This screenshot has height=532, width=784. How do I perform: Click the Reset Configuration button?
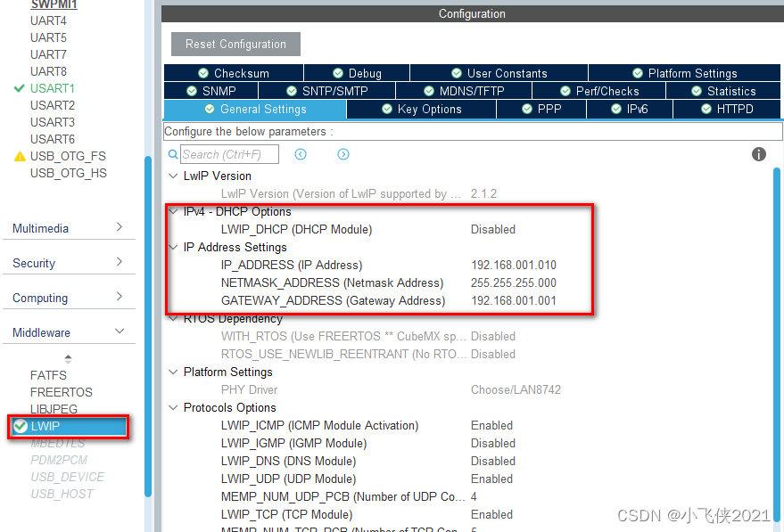pos(235,44)
